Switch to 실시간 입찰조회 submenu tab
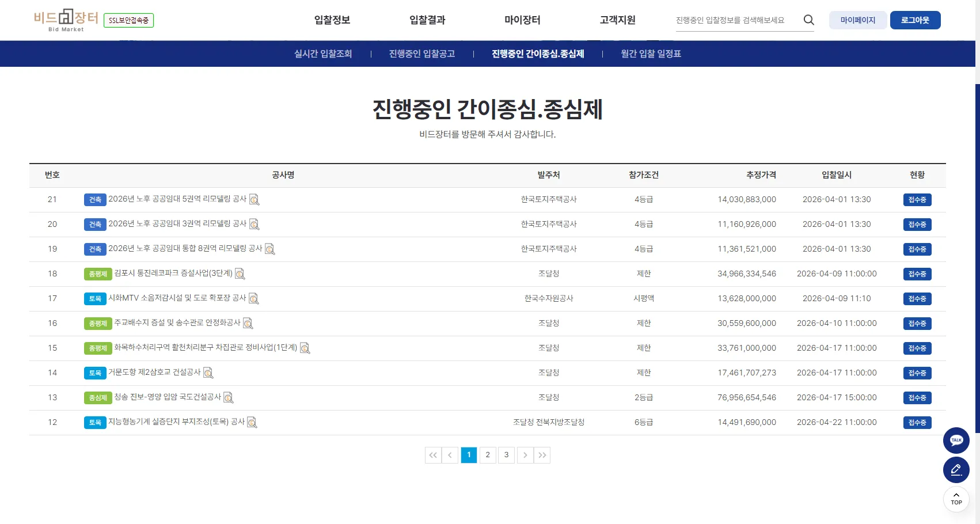The width and height of the screenshot is (980, 524). (x=323, y=54)
